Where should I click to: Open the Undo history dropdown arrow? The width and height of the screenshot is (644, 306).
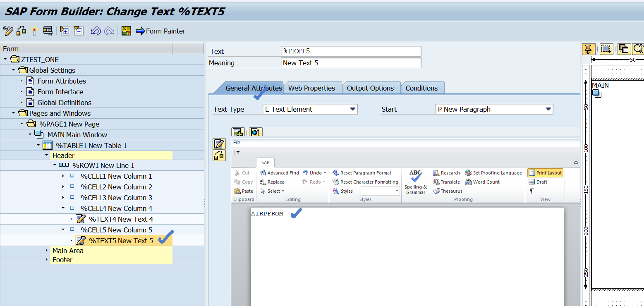pos(325,173)
